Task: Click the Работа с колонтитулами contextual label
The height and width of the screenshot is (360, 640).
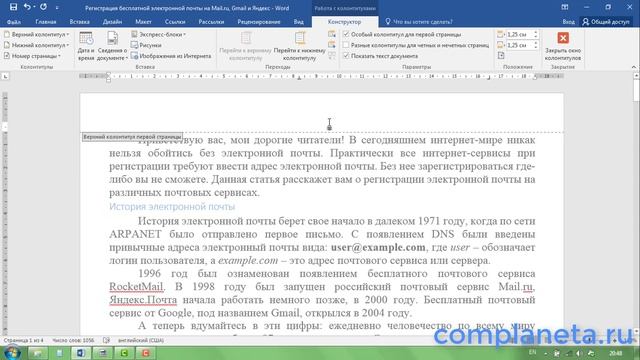Action: pyautogui.click(x=345, y=8)
